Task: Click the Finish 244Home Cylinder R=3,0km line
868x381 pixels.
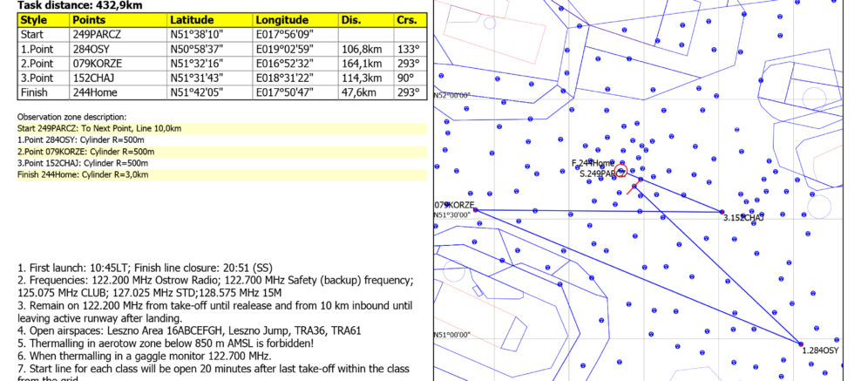Action: [84, 174]
